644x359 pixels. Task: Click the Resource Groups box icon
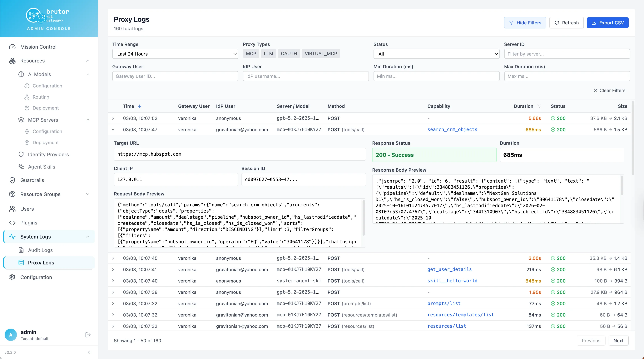tap(12, 194)
